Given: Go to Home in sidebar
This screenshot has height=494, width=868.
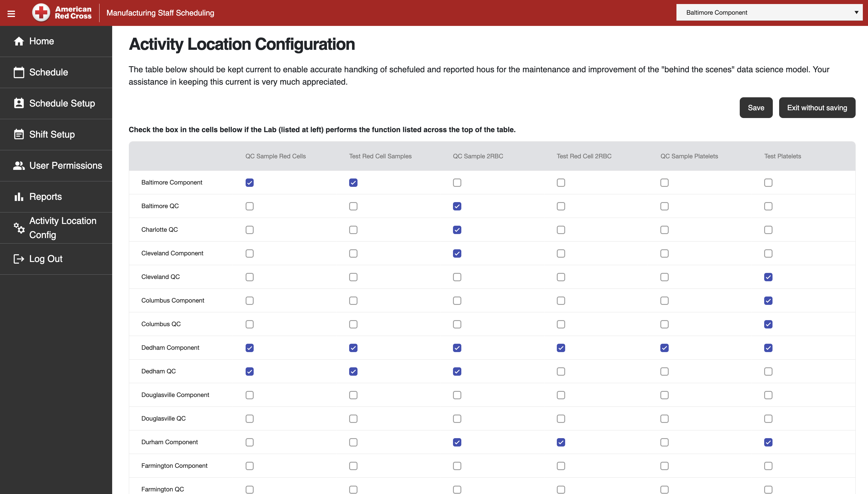Looking at the screenshot, I should (56, 41).
